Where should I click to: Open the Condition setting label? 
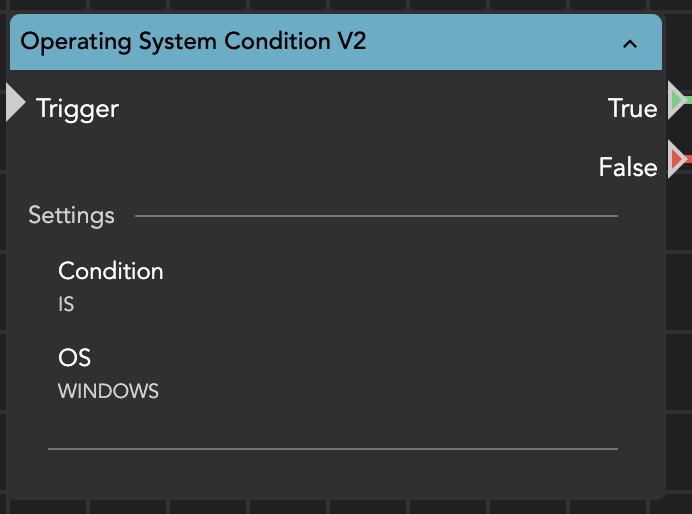[110, 271]
